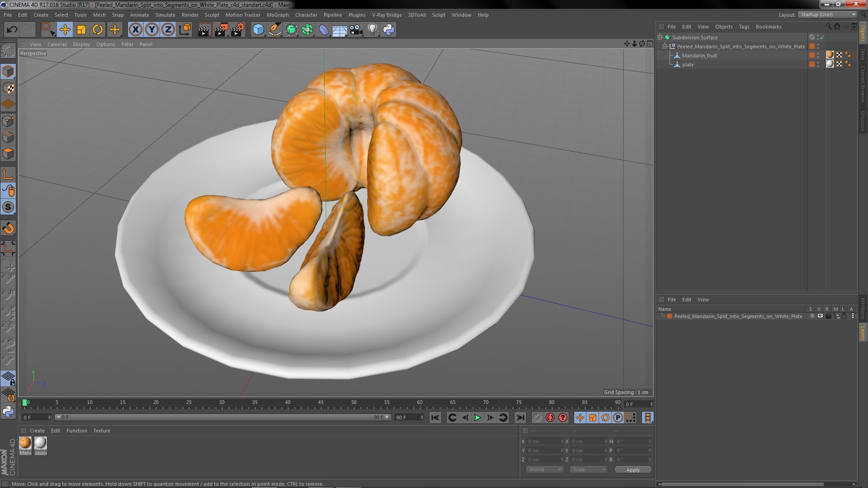Activate the Rotate tool
Screen dimensions: 868x488
pos(98,30)
